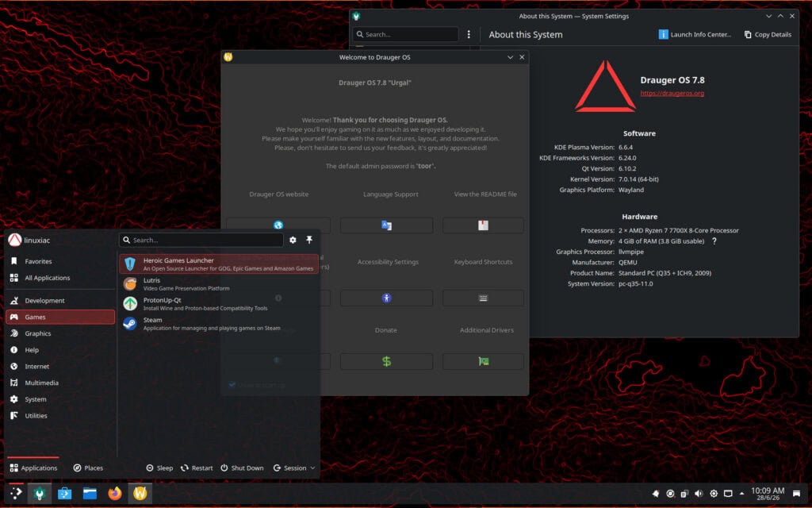Show hidden system tray icons arrow
The height and width of the screenshot is (508, 812).
tap(741, 494)
